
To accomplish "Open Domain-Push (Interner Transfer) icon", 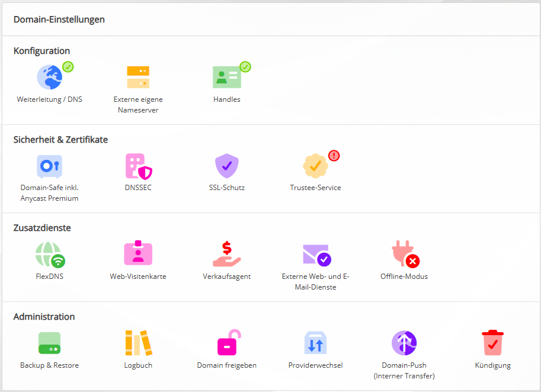I will (404, 343).
